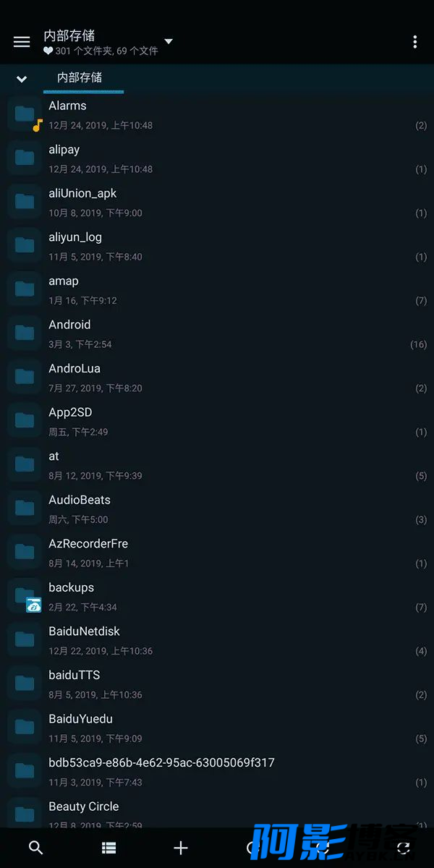Open the backups folder with cloud badge
This screenshot has height=868, width=434.
217,597
